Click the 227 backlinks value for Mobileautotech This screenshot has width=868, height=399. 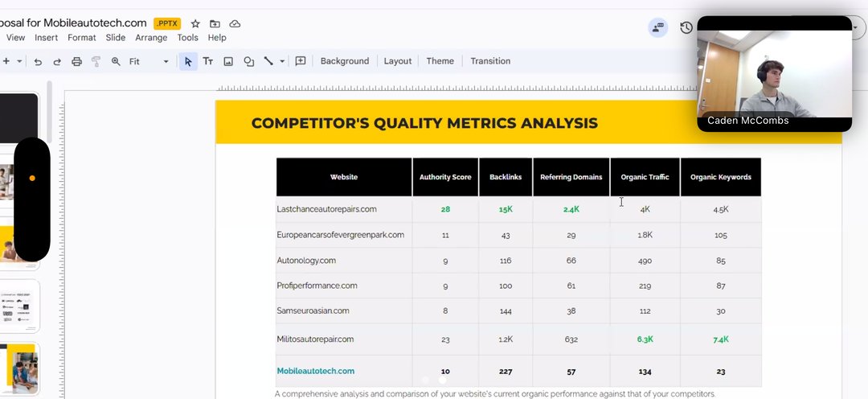(x=506, y=372)
